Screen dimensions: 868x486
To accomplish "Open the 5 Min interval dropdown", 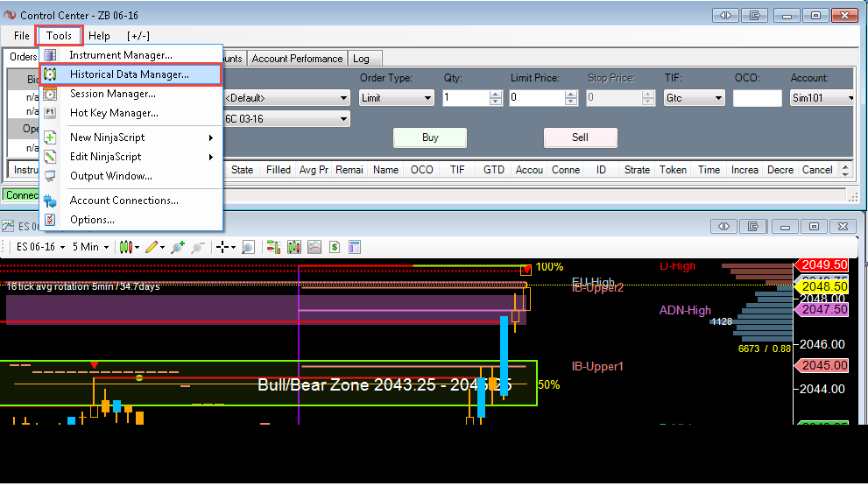I will click(90, 247).
